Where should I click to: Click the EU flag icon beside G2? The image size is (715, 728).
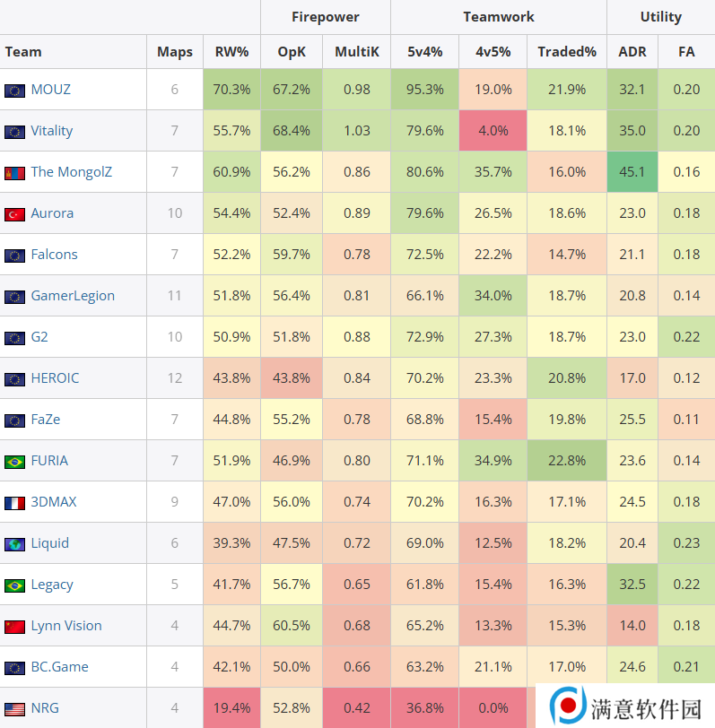(14, 339)
